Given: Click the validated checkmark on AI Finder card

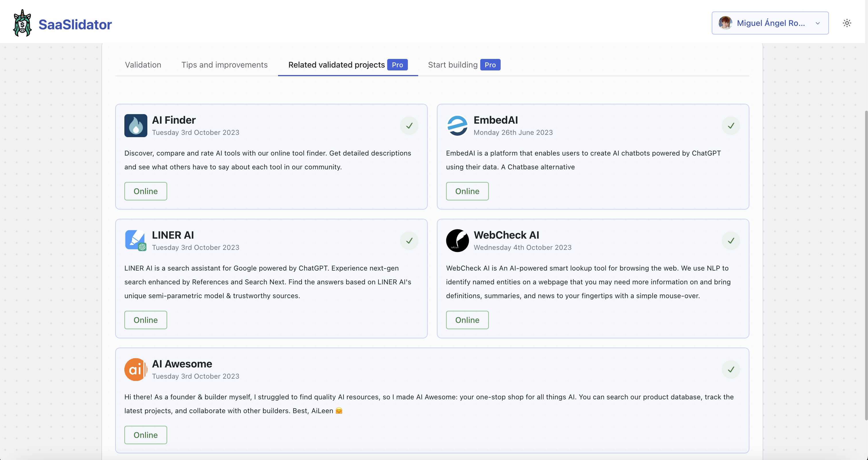Looking at the screenshot, I should (x=409, y=125).
